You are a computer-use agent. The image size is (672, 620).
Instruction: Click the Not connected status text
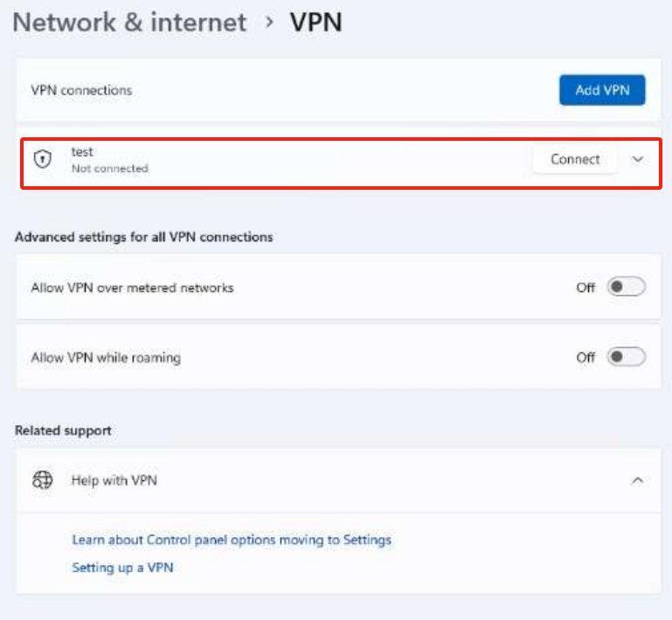[x=110, y=169]
